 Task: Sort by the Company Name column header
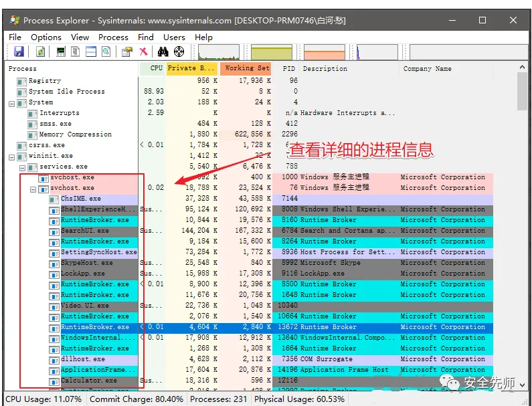pyautogui.click(x=446, y=68)
